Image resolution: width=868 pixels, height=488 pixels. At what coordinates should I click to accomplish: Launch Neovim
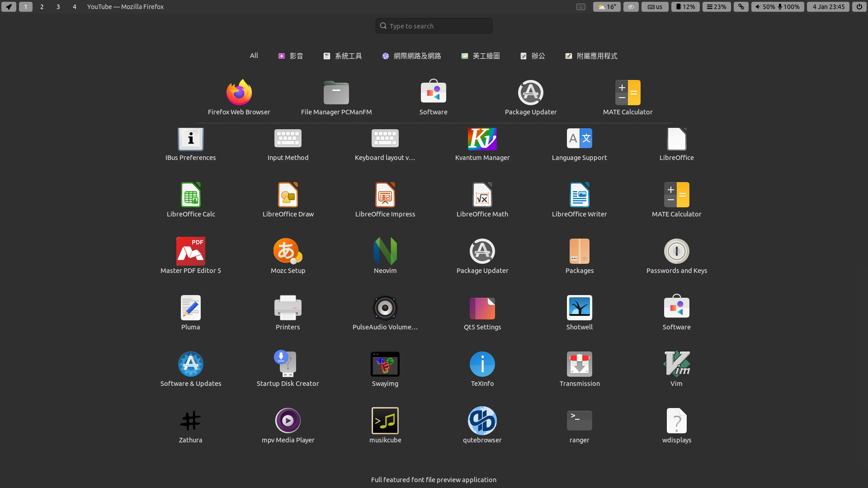[385, 256]
